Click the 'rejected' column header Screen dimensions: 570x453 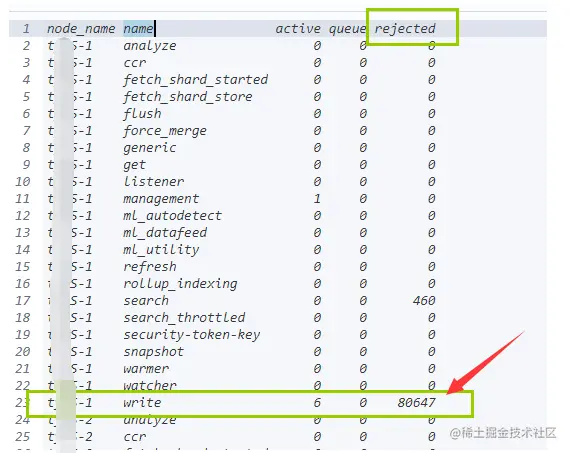pos(405,28)
